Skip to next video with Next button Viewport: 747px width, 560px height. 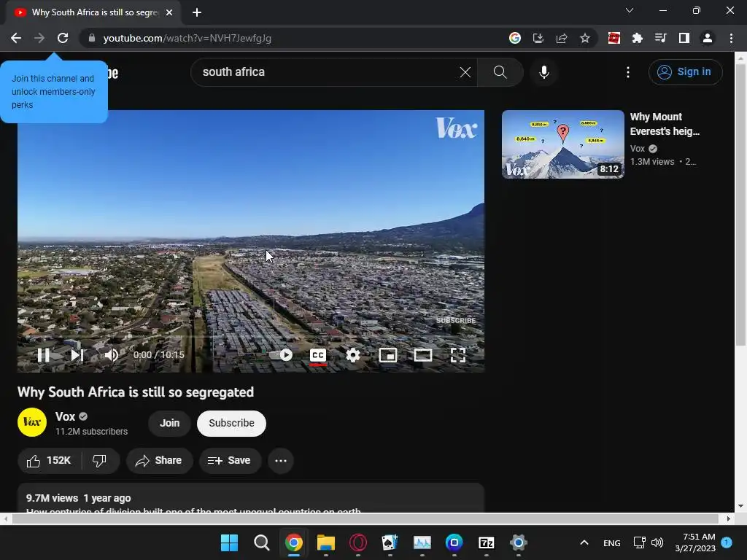[x=77, y=355]
